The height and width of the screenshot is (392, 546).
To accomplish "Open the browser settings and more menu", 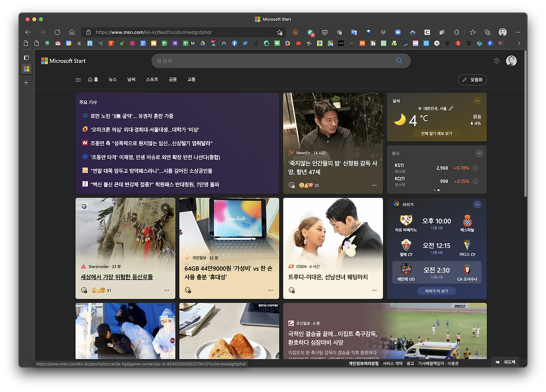I will click(518, 32).
